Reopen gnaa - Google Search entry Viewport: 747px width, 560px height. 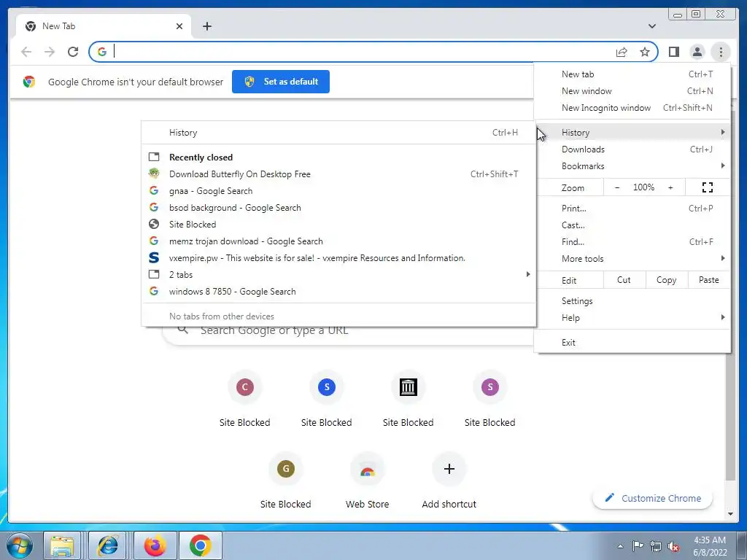[338, 190]
